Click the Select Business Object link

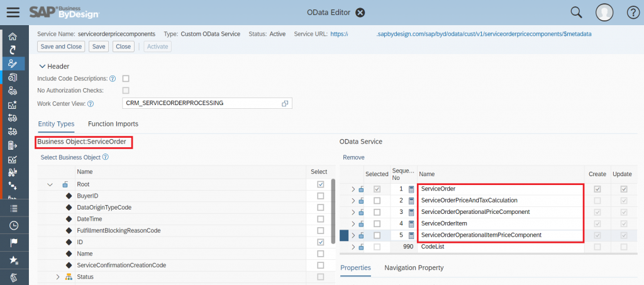70,157
